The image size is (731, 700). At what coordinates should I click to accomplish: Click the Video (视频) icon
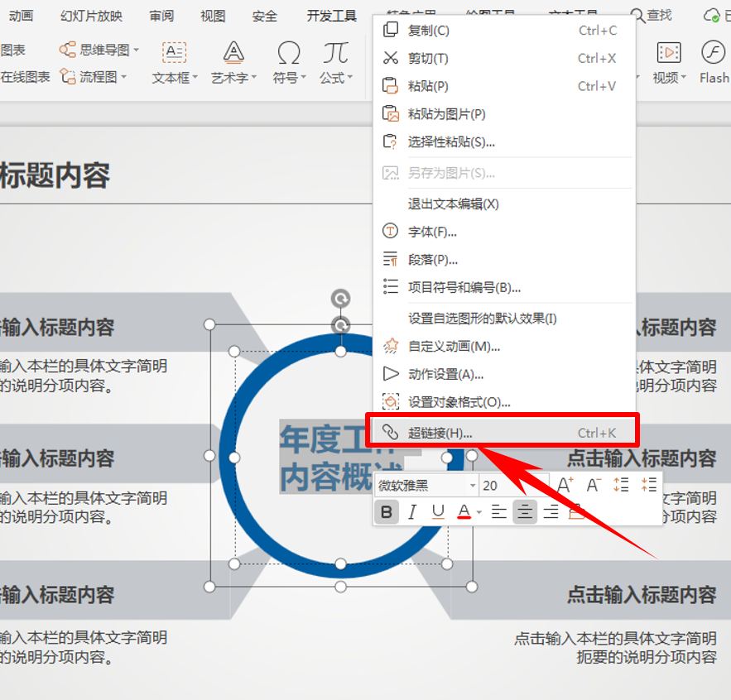coord(669,52)
